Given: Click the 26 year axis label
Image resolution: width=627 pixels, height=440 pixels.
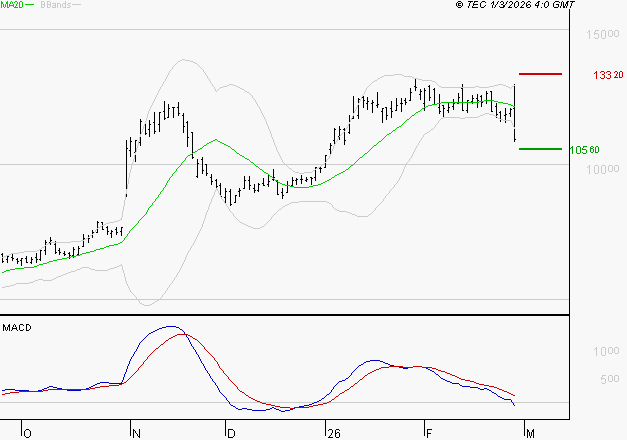Looking at the screenshot, I should tap(333, 434).
